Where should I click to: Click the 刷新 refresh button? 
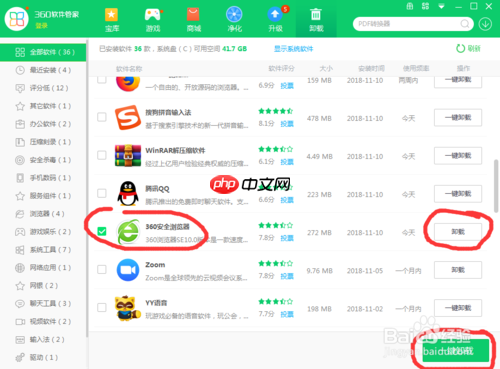pos(468,49)
